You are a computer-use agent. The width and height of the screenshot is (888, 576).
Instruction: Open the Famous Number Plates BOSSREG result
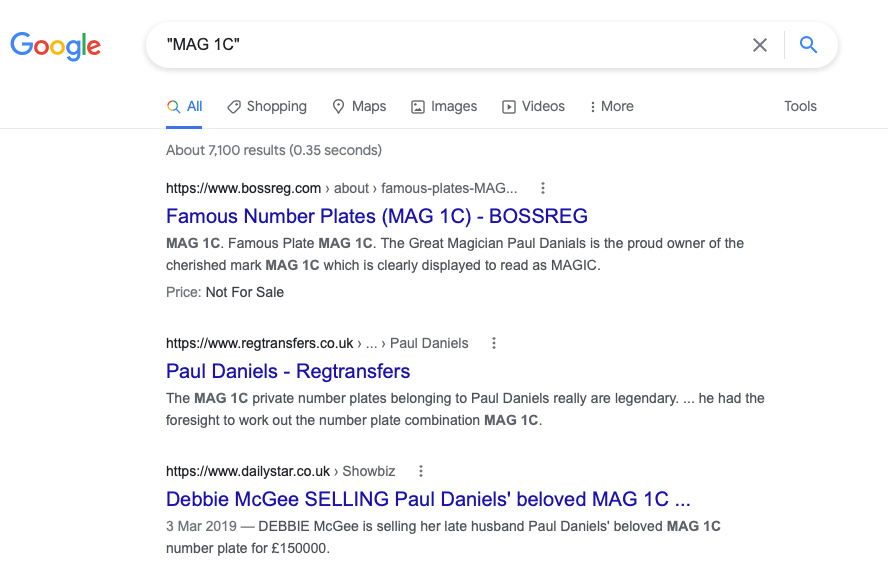point(376,217)
